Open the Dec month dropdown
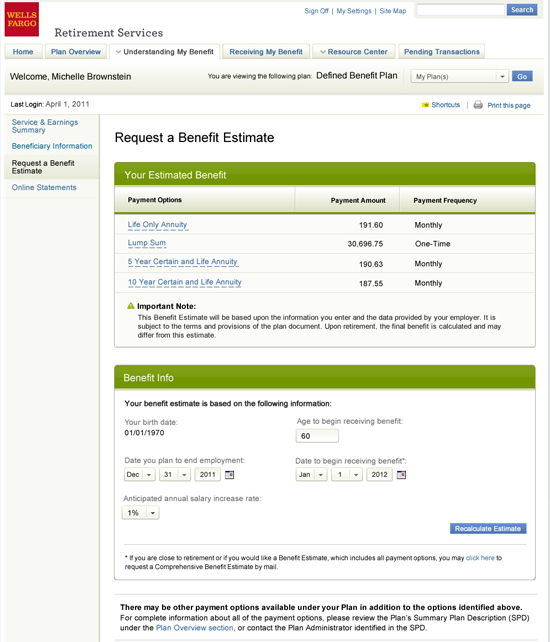Image resolution: width=550 pixels, height=642 pixels. click(x=139, y=475)
